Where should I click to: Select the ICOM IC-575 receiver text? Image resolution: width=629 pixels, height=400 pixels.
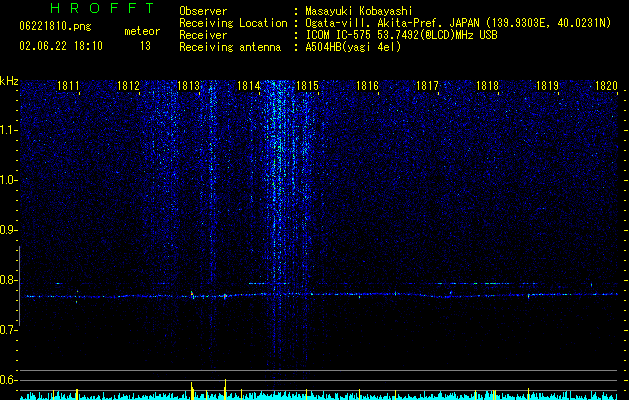coord(401,35)
